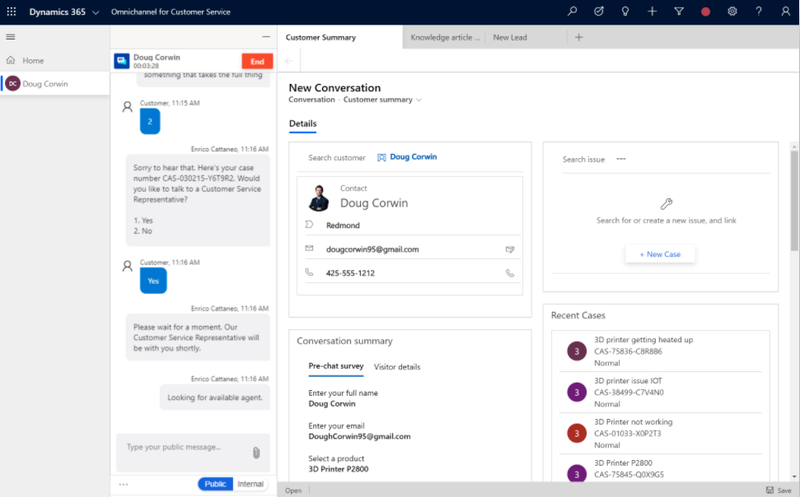Open the lightbulb assistant icon

pos(626,11)
